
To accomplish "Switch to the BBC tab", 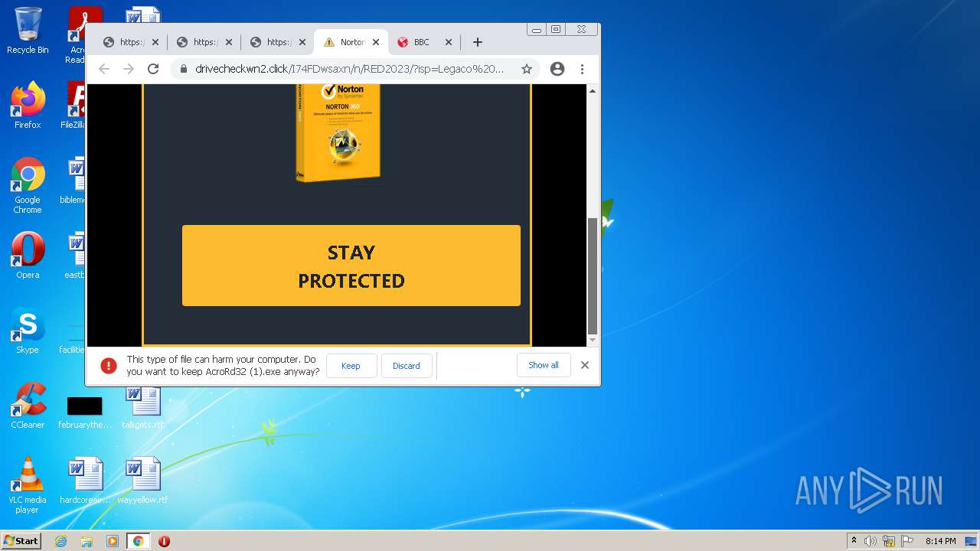I will point(423,42).
